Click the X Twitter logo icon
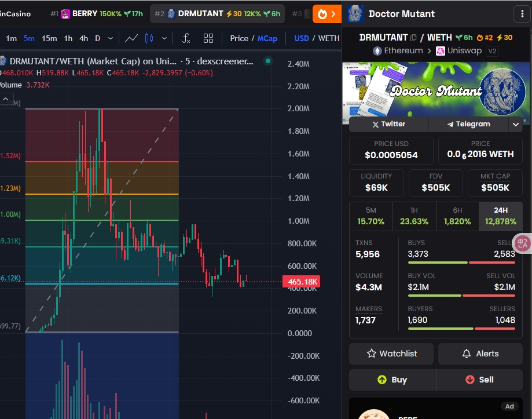This screenshot has height=419, width=532. 375,124
